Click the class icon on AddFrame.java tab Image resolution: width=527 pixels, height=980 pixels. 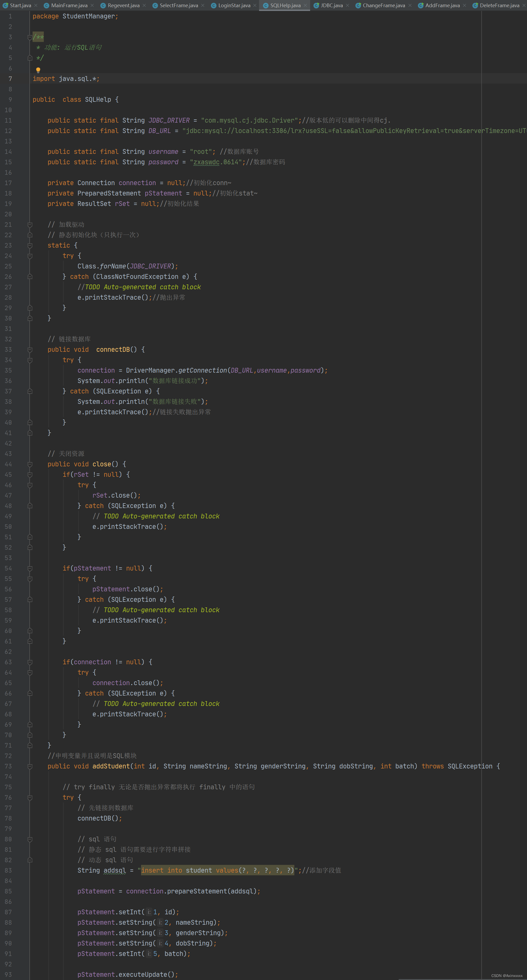pos(420,5)
